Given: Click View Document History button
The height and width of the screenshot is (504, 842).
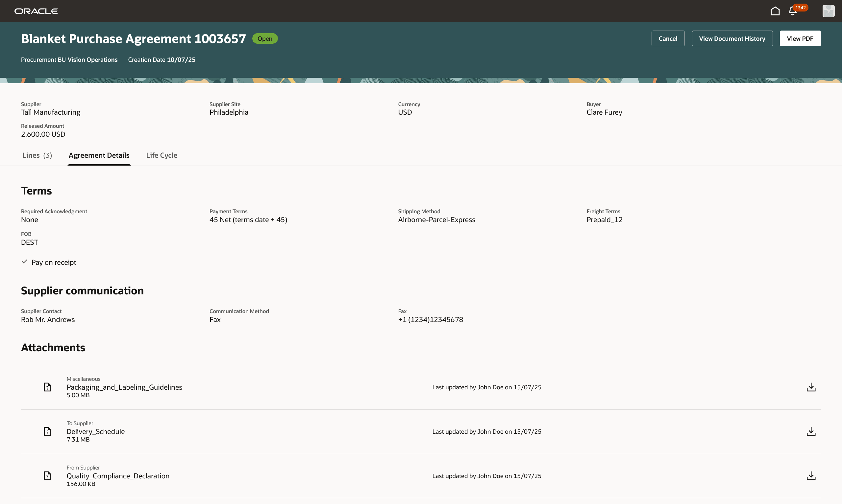Looking at the screenshot, I should (732, 38).
